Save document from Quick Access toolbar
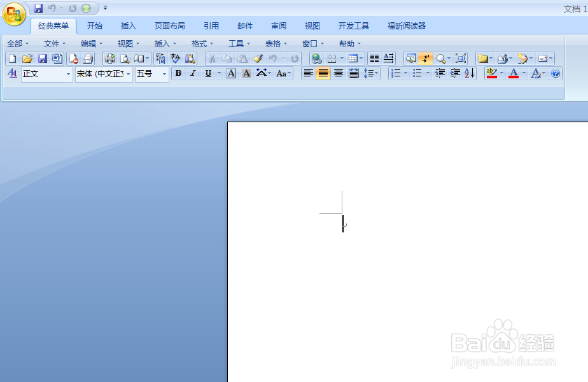588x382 pixels. [x=38, y=8]
